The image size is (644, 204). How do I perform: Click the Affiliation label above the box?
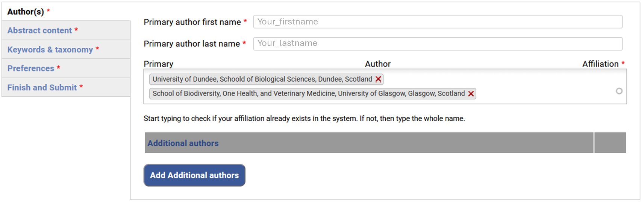(x=600, y=64)
